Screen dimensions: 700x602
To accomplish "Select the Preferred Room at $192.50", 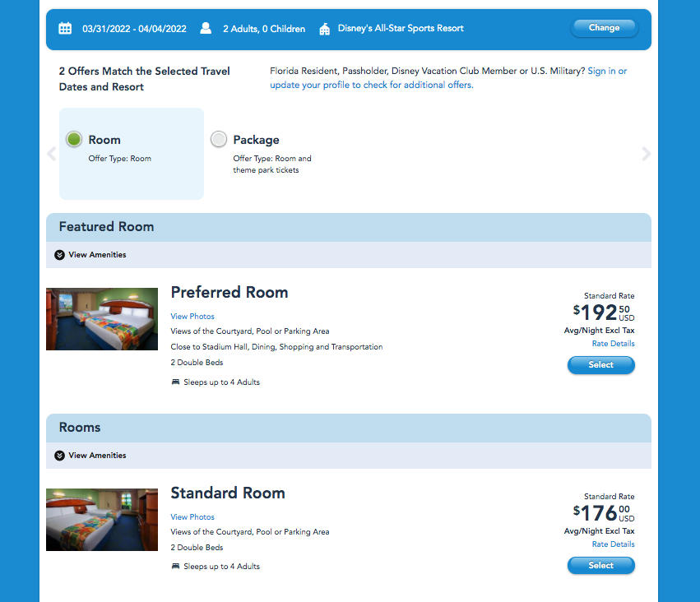I will [x=600, y=365].
